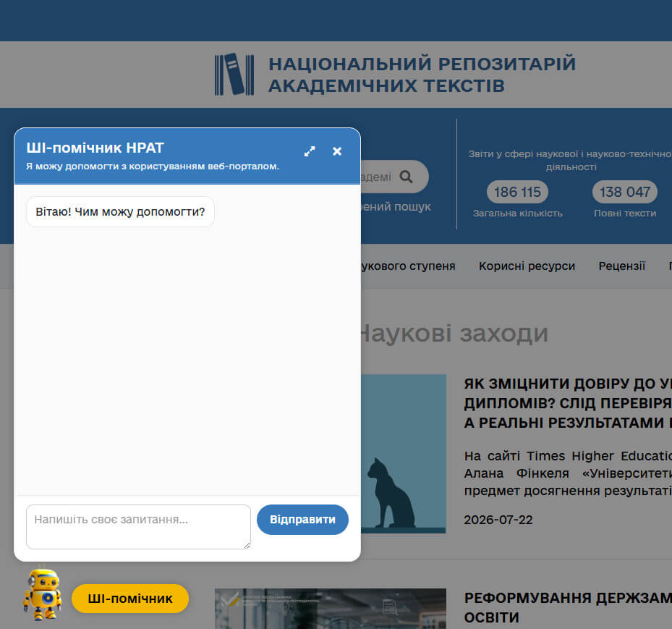Open the partially hidden наукового ступеня menu item

408,266
